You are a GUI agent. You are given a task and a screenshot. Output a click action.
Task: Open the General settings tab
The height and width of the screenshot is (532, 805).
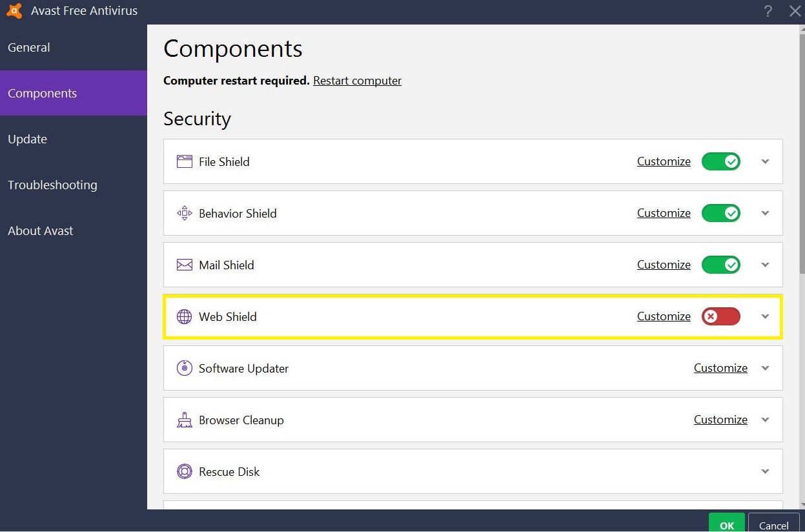coord(29,48)
